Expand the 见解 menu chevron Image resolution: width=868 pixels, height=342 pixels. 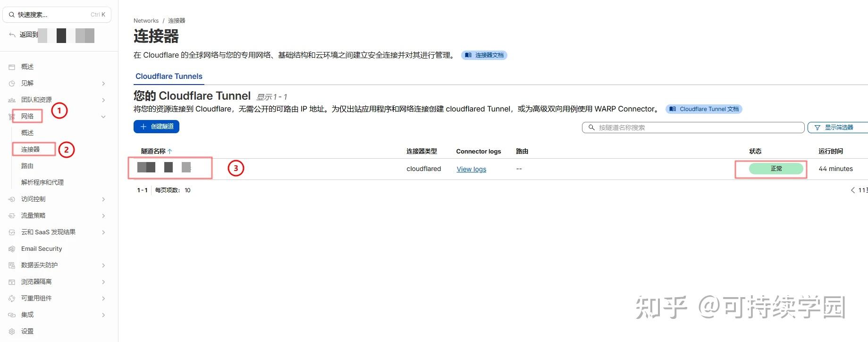(103, 84)
